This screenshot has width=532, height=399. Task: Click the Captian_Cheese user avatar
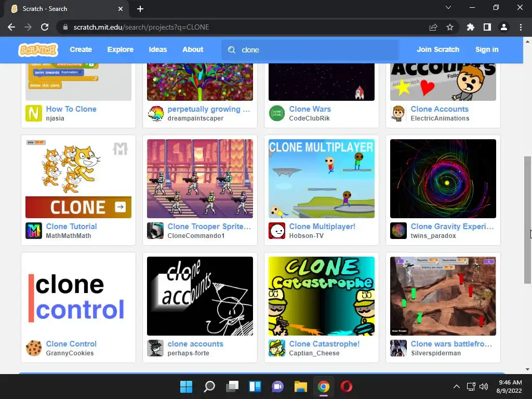point(277,348)
